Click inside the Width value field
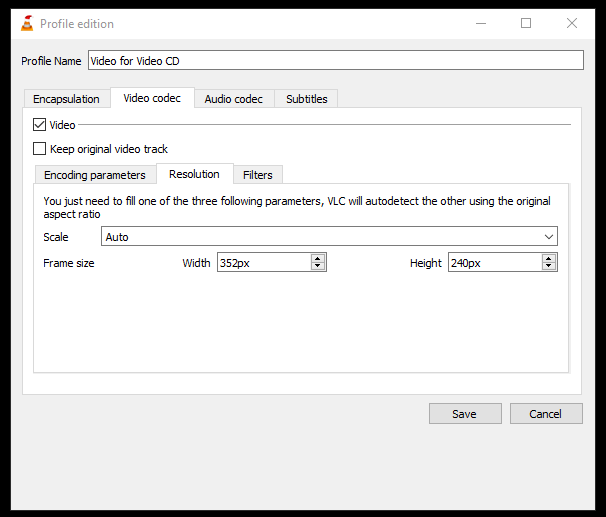The width and height of the screenshot is (606, 517). 264,263
